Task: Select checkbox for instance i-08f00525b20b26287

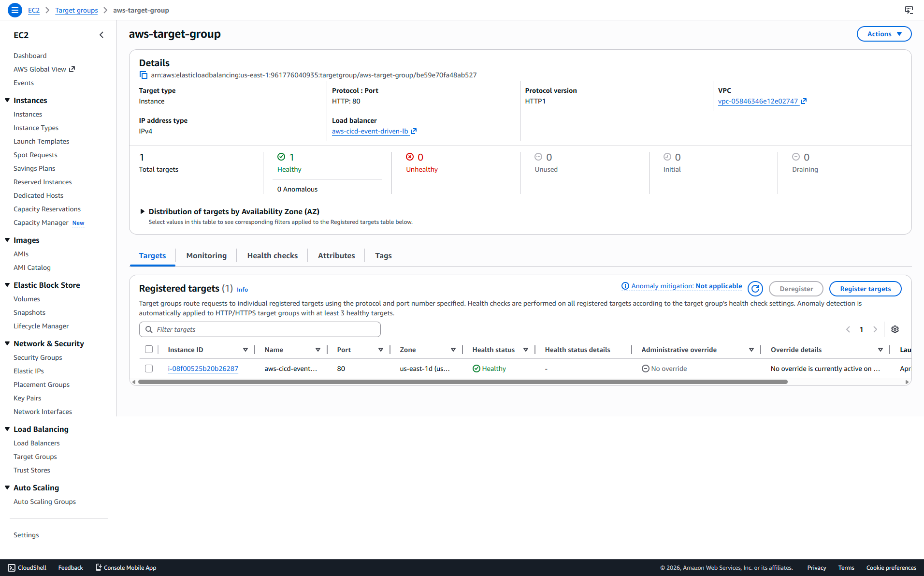Action: pyautogui.click(x=149, y=369)
